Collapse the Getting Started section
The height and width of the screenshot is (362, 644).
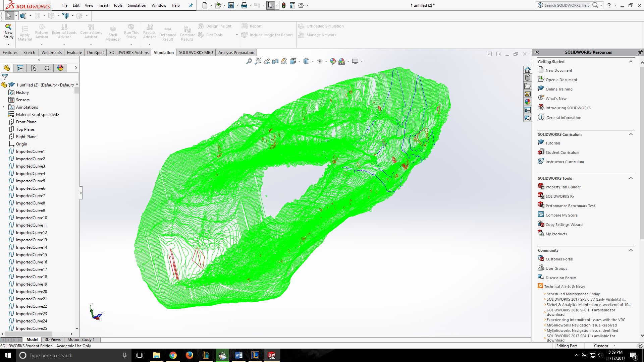(631, 61)
